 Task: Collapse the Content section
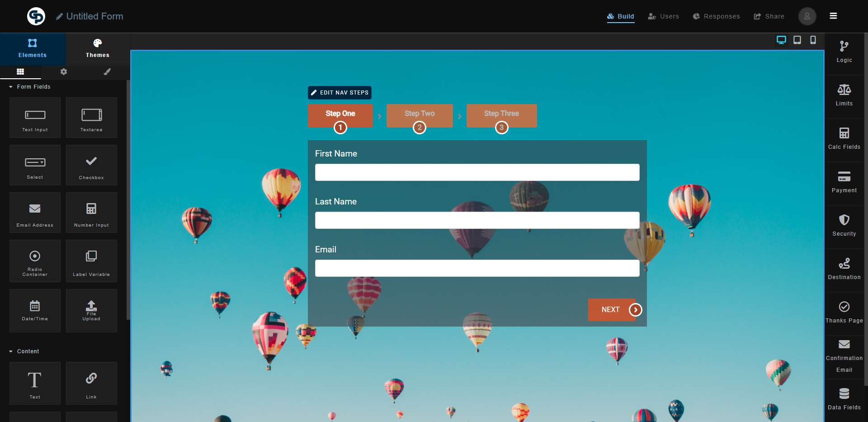click(x=24, y=351)
